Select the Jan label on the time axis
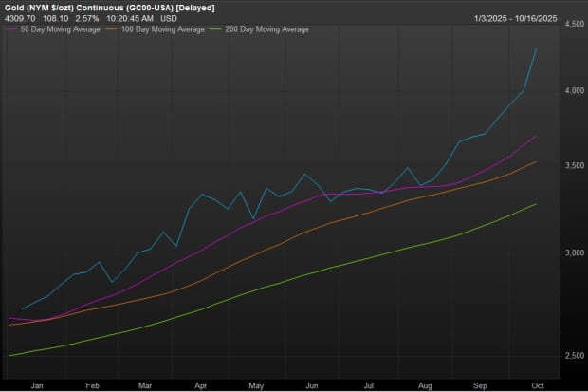588x392 pixels. 38,385
